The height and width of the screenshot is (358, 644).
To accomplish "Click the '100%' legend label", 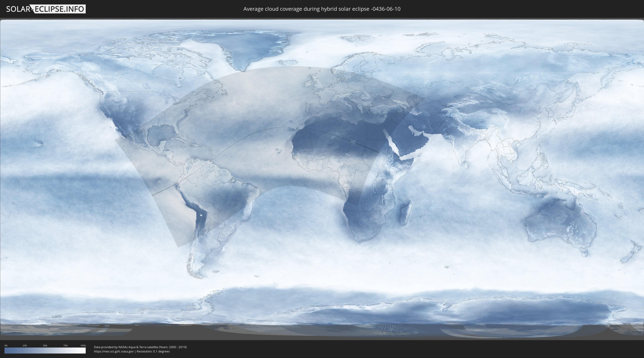I will point(83,345).
